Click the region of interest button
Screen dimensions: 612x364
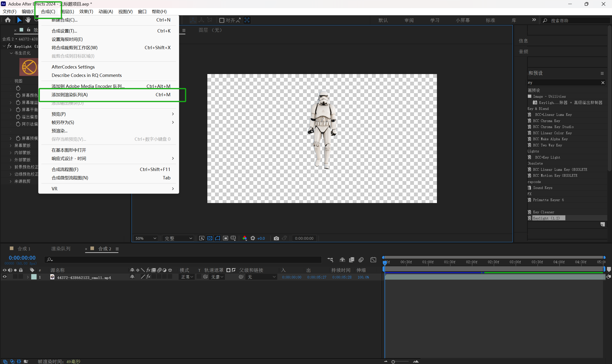pyautogui.click(x=226, y=238)
